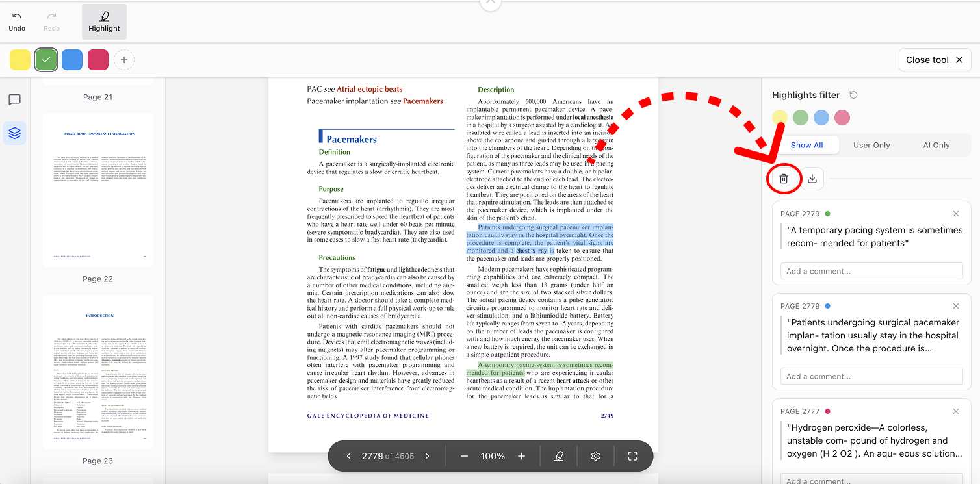This screenshot has height=484, width=980.
Task: Refresh the Highlights filter
Action: coord(853,94)
